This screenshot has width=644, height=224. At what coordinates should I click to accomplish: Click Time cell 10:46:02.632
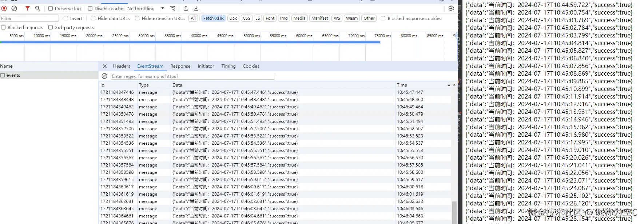pyautogui.click(x=410, y=201)
